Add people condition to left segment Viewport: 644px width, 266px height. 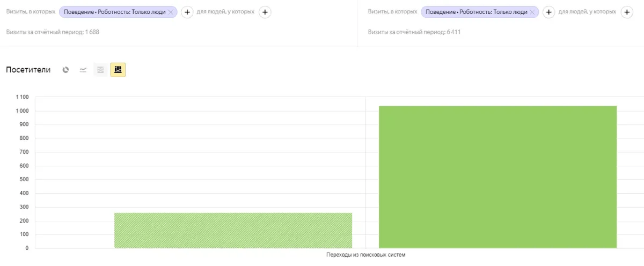pos(265,12)
